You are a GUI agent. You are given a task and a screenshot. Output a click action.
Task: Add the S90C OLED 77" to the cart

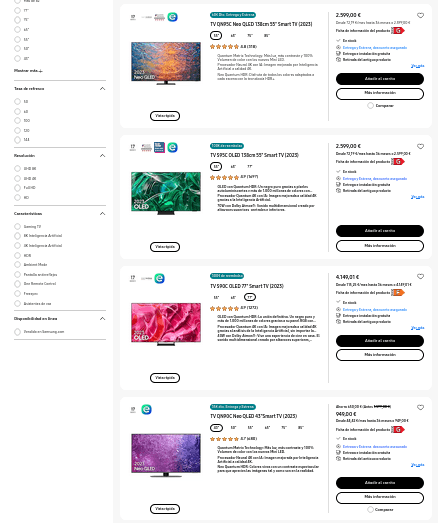(380, 341)
